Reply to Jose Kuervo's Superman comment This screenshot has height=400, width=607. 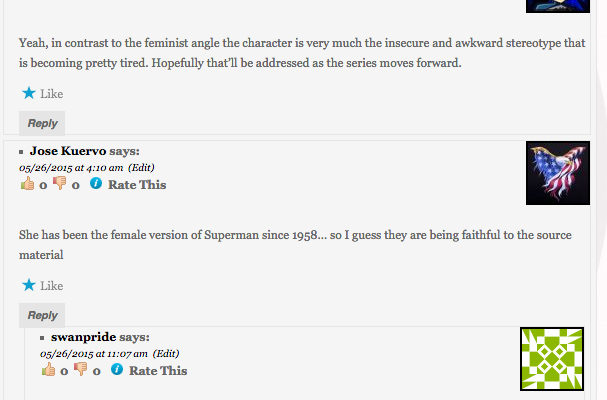[42, 315]
